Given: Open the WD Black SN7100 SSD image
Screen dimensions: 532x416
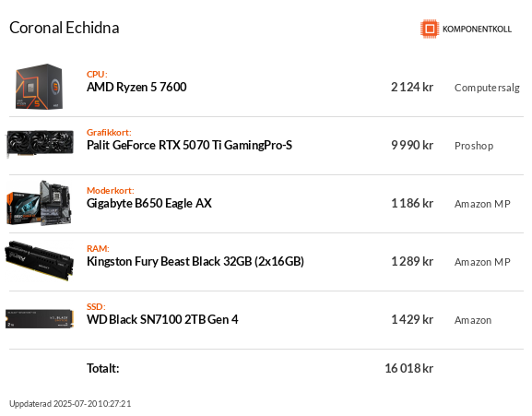Looking at the screenshot, I should 40,318.
